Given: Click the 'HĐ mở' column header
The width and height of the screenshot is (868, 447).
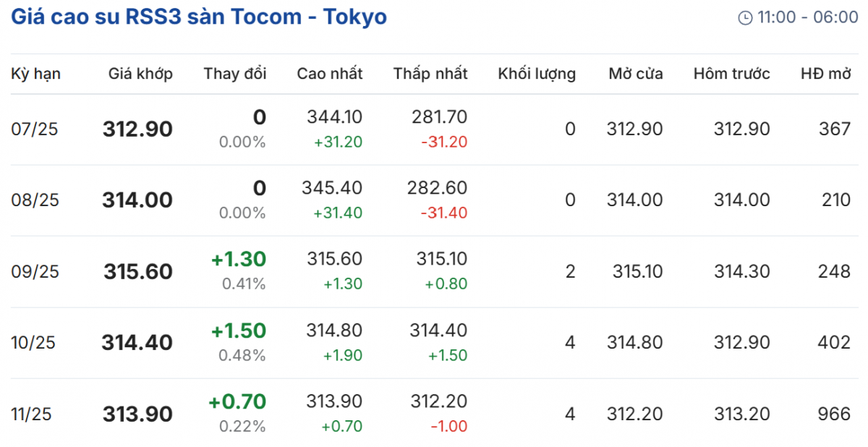Looking at the screenshot, I should click(825, 74).
